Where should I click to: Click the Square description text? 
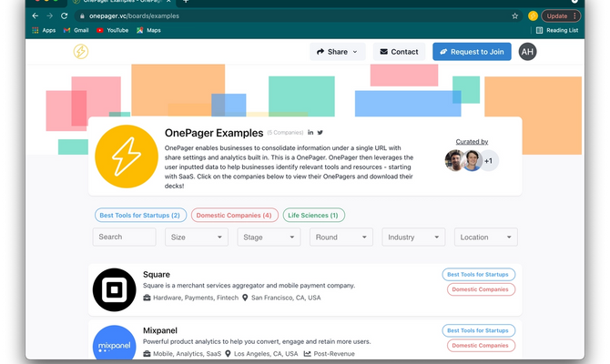click(249, 286)
